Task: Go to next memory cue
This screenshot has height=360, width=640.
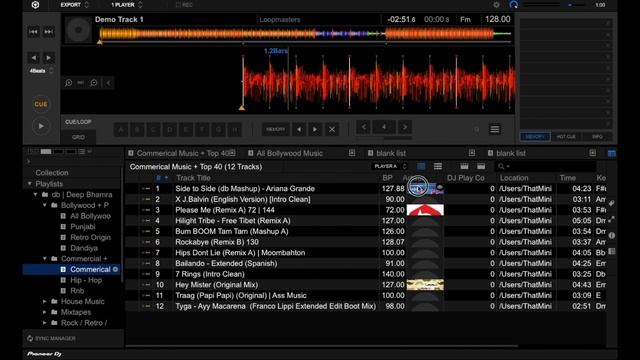Action: coord(315,129)
